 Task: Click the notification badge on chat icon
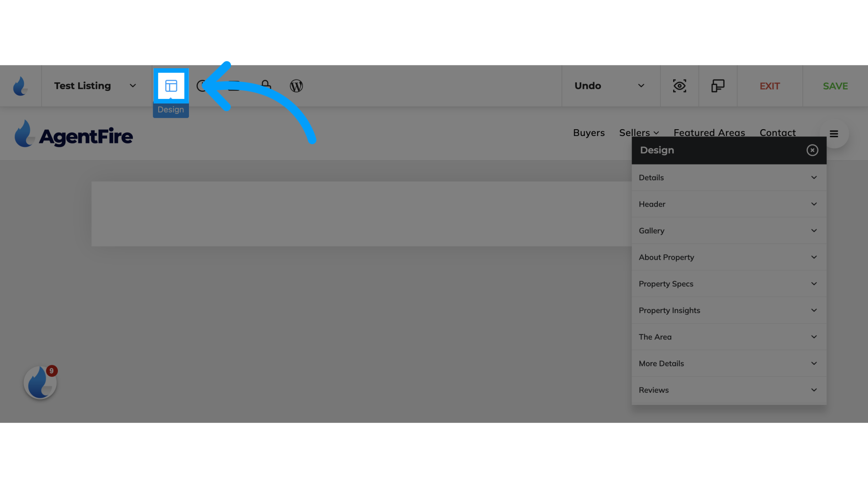[x=51, y=371]
